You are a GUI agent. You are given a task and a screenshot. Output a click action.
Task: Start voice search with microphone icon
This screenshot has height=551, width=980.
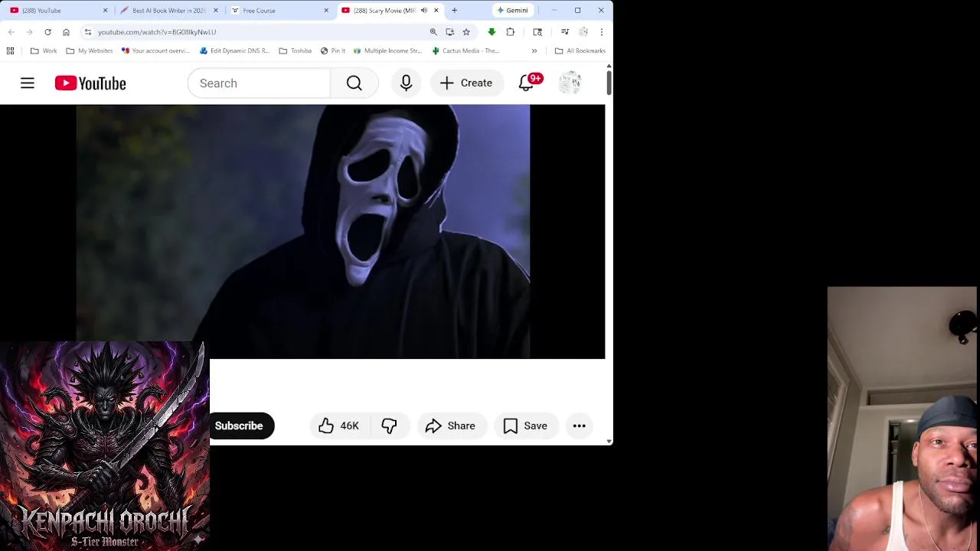click(x=406, y=83)
